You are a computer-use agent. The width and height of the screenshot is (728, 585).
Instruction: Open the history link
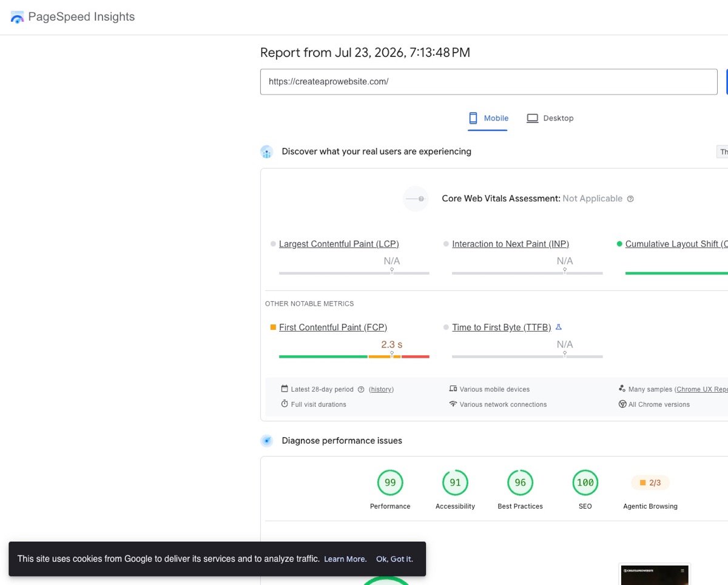click(x=381, y=389)
